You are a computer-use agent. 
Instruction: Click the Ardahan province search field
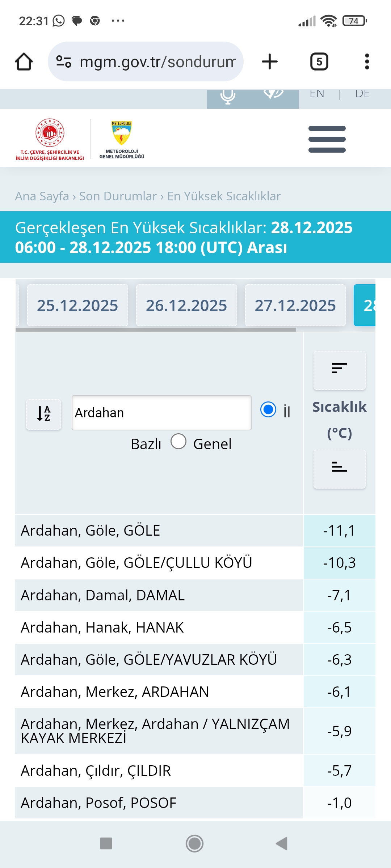coord(161,413)
